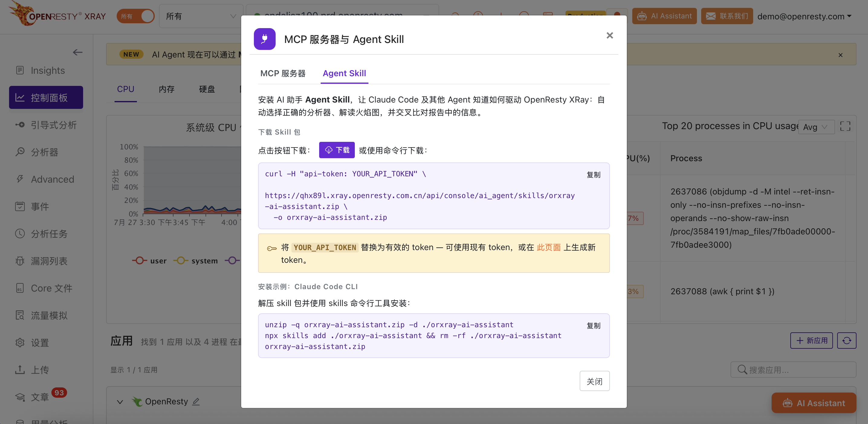Viewport: 868px width, 424px height.
Task: Switch to the MCP 服务器 tab
Action: pyautogui.click(x=283, y=73)
